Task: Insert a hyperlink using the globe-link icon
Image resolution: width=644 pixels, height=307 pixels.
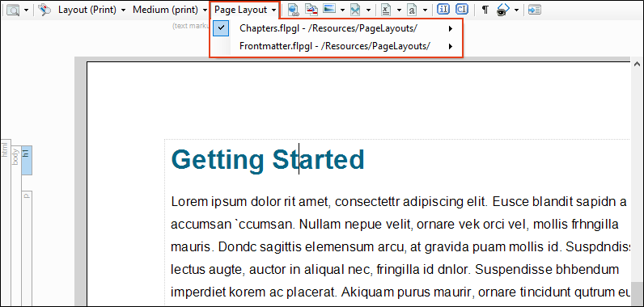Action: point(293,10)
